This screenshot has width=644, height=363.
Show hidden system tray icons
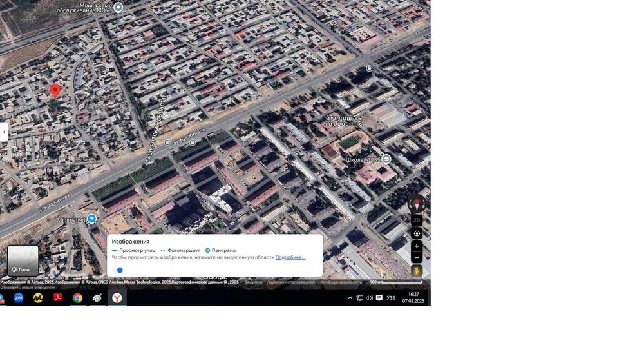tap(350, 298)
